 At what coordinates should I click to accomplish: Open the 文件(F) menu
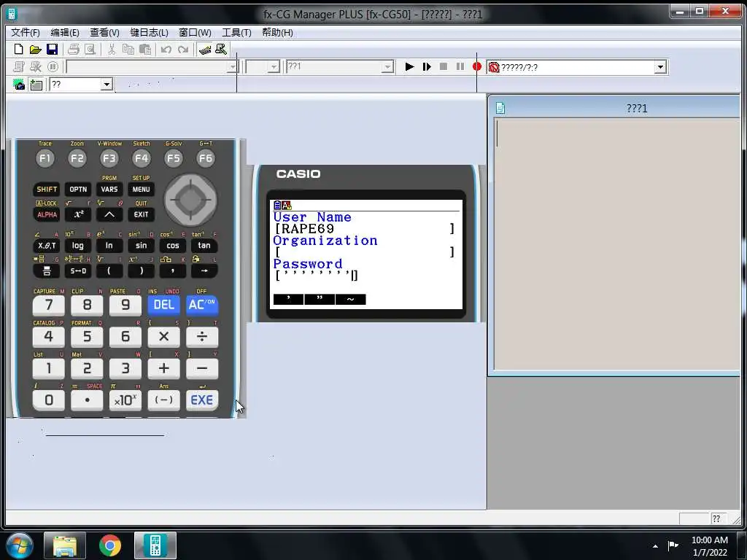[26, 32]
